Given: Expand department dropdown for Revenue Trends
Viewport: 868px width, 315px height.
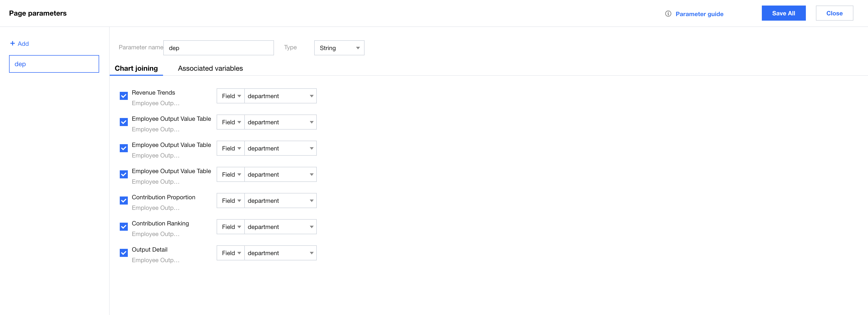Looking at the screenshot, I should pos(280,96).
